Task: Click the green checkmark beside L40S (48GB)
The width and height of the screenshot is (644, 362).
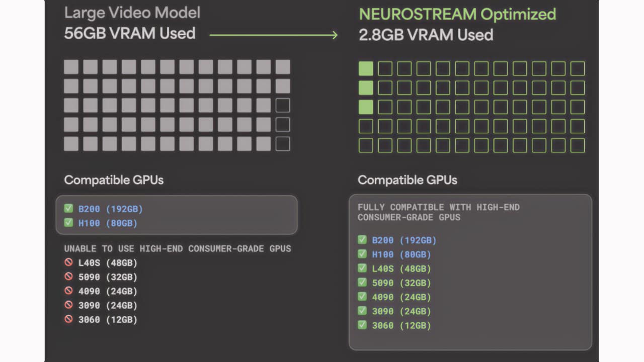Action: coord(362,268)
